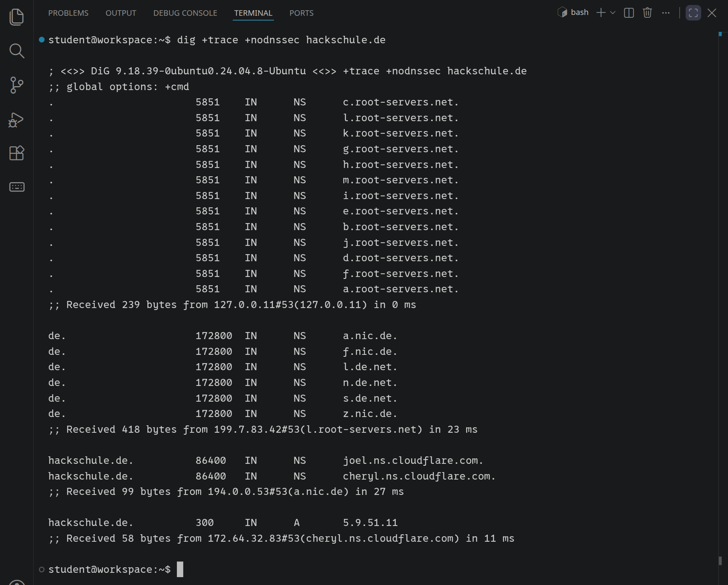This screenshot has height=585, width=728.
Task: Click a.nic.de. nameserver entry
Action: [370, 336]
